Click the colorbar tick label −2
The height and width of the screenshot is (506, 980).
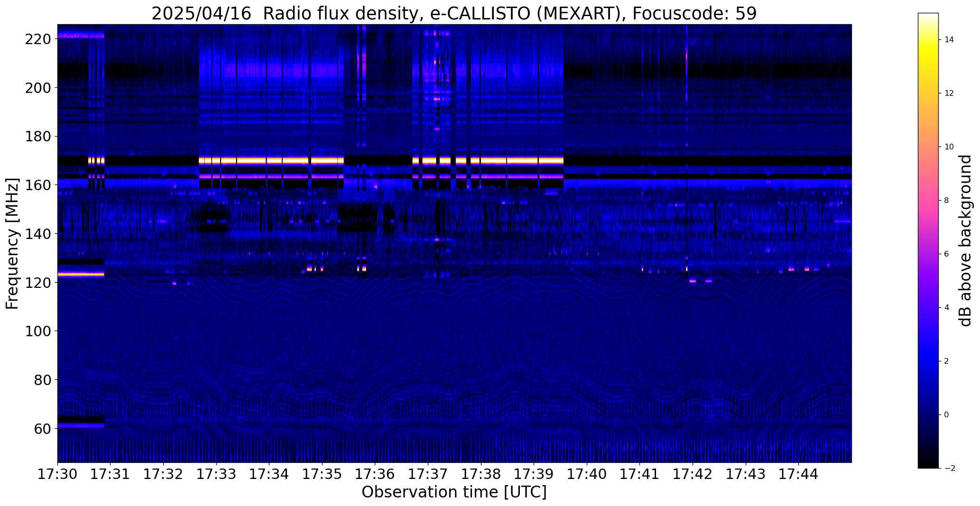click(950, 469)
